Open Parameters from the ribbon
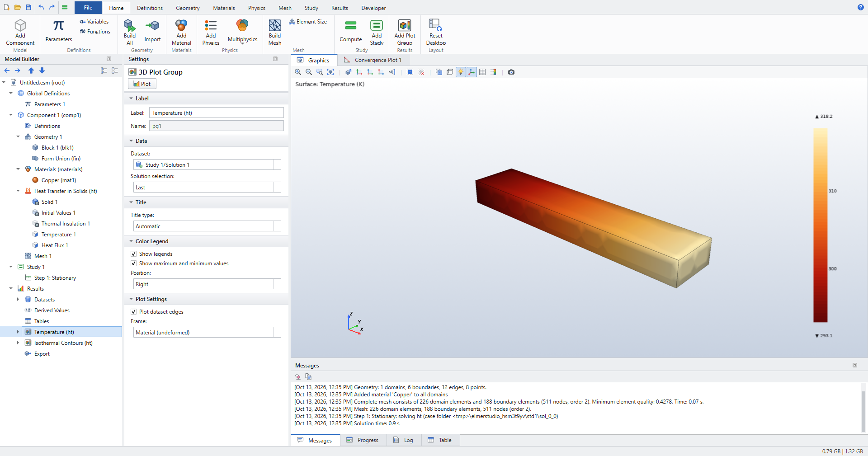This screenshot has height=456, width=868. point(59,31)
